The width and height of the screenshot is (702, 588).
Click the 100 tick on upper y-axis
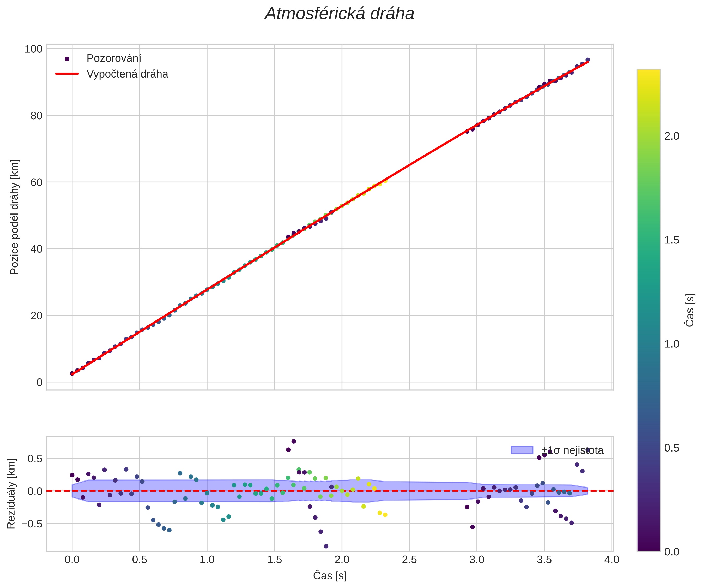coord(33,49)
